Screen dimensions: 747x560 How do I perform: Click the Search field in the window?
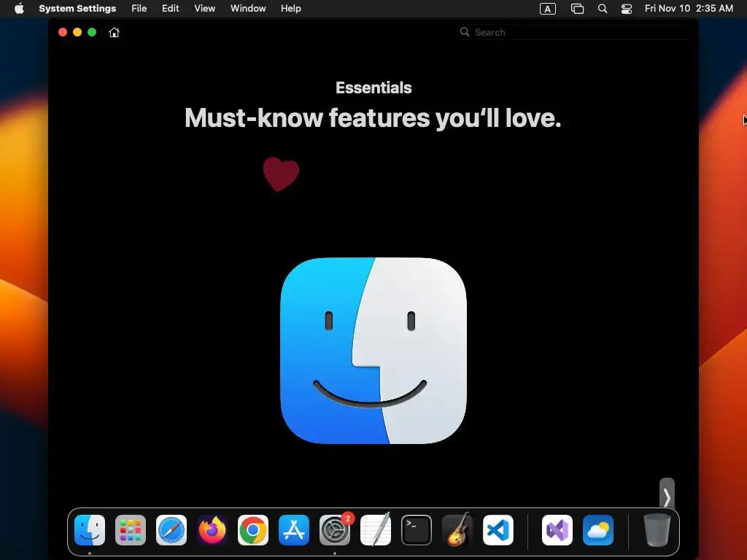point(575,32)
